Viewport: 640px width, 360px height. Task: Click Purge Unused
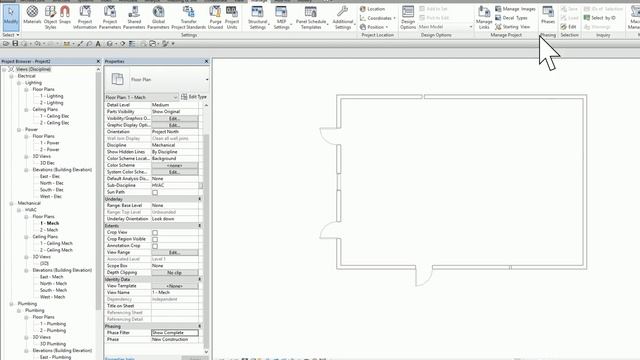click(x=215, y=18)
